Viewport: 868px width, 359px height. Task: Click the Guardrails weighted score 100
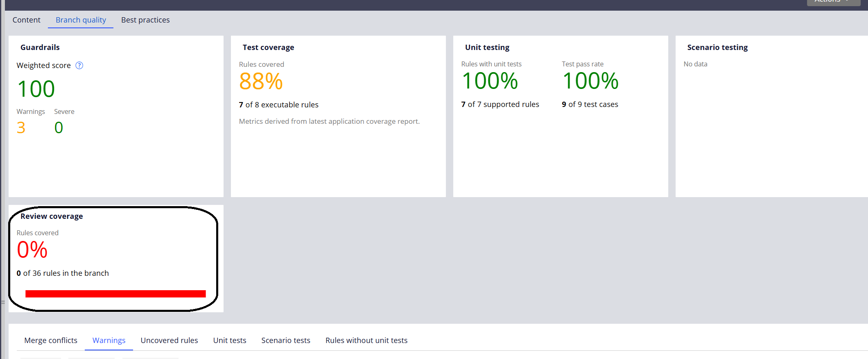click(x=36, y=89)
